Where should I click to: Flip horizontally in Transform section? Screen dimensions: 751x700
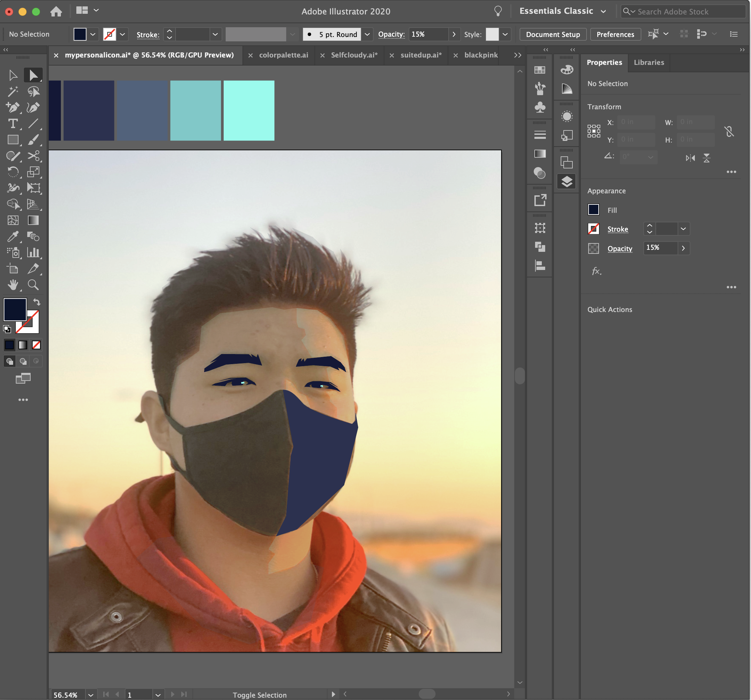click(690, 158)
